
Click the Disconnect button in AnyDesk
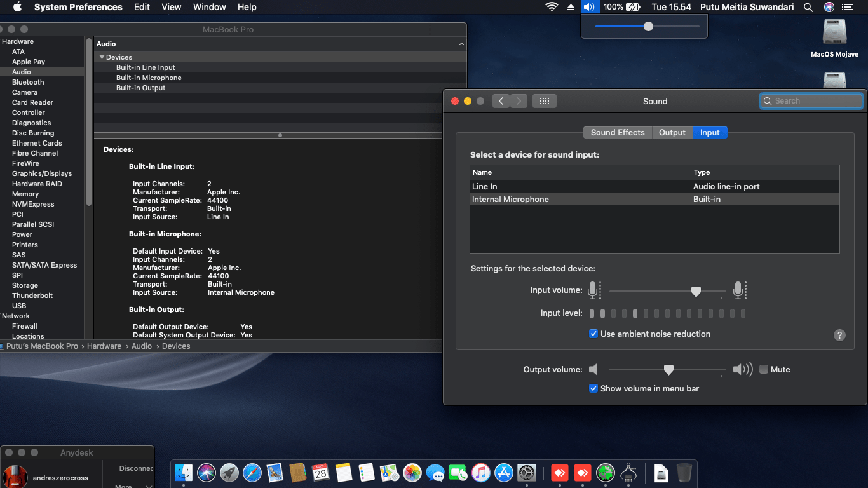click(135, 468)
